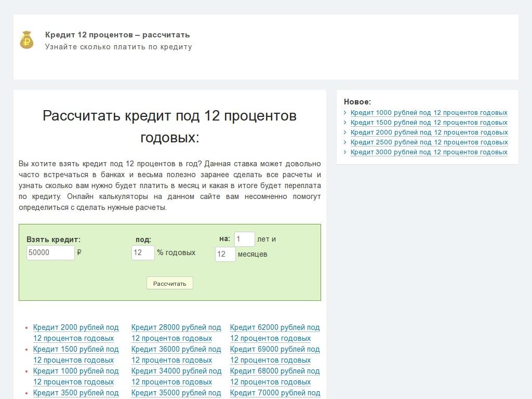532x399 pixels.
Task: Open sidebar link 'Кредит 1000 рублей под 12 процентов годовых'
Action: (x=429, y=113)
